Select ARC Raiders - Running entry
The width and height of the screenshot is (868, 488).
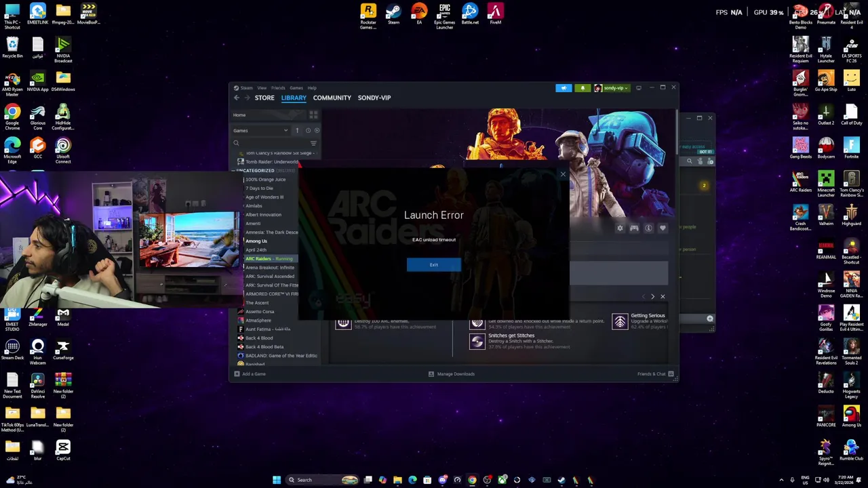tap(269, 259)
